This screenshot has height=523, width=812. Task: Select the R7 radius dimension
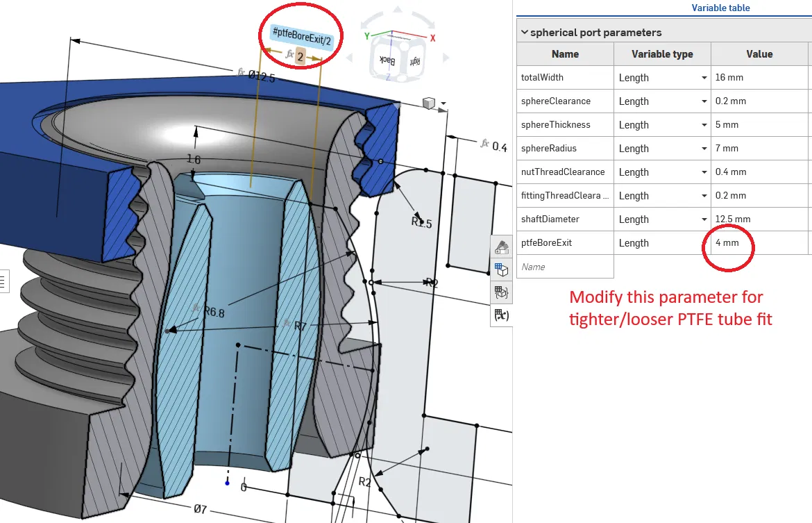301,326
